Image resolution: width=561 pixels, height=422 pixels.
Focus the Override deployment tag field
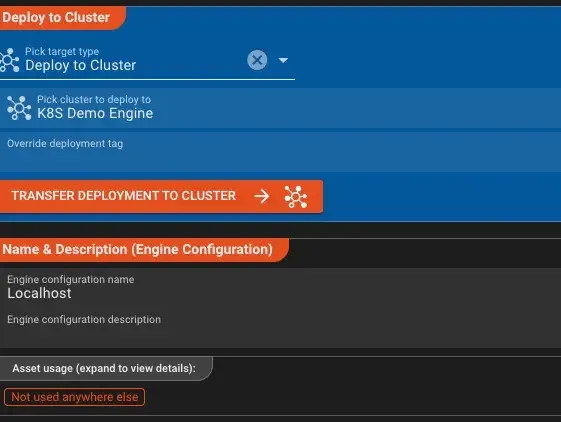coord(280,152)
